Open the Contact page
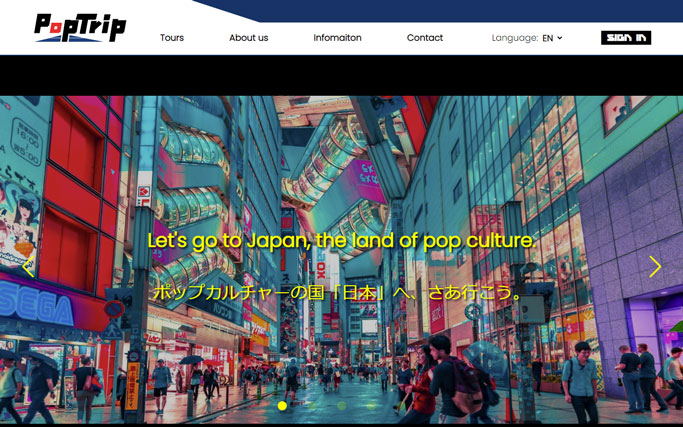 [425, 38]
